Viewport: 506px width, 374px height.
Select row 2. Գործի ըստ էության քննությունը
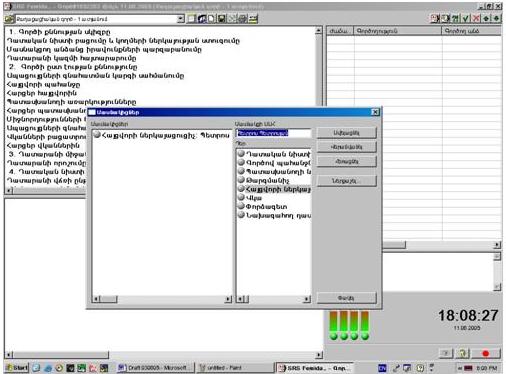click(x=73, y=67)
